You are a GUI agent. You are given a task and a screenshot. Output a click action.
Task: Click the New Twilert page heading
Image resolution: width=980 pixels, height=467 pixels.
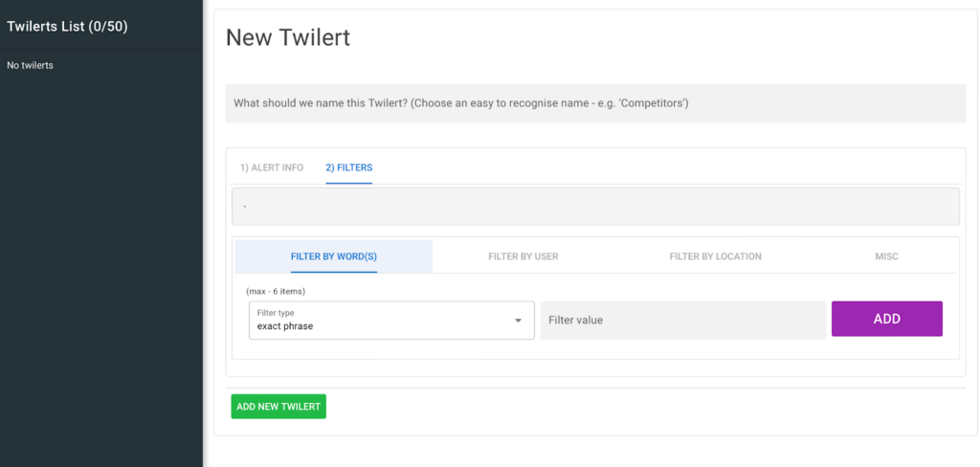pos(288,38)
